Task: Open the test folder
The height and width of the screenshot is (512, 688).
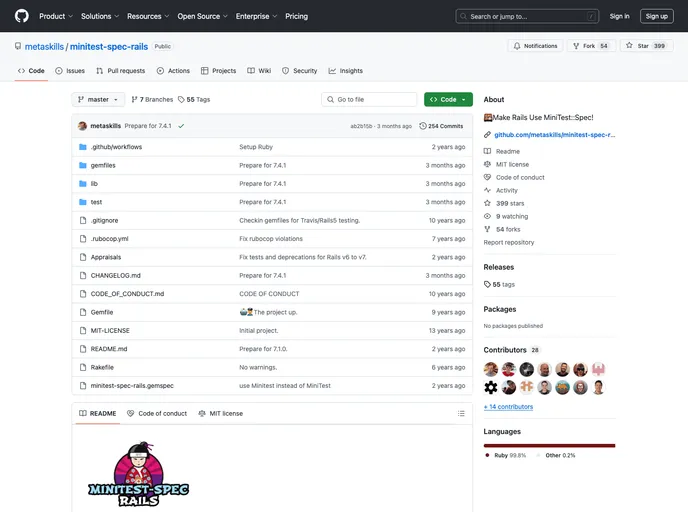Action: pyautogui.click(x=96, y=202)
